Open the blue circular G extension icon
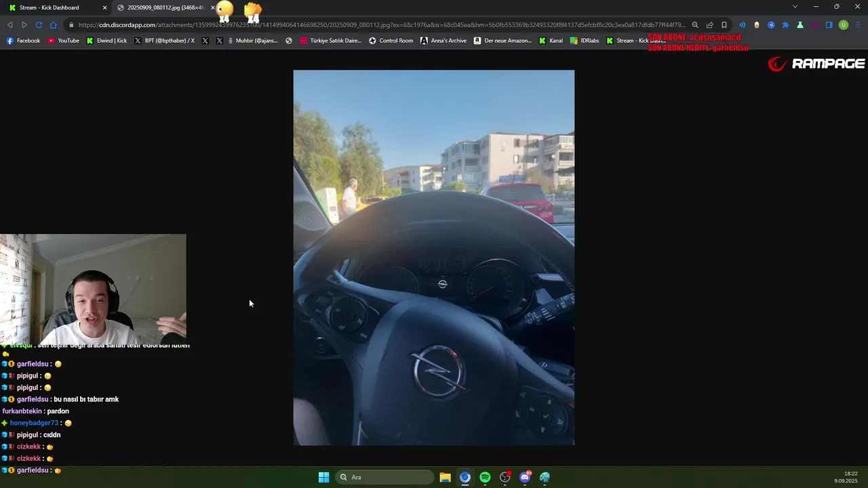868x488 pixels. coord(771,25)
